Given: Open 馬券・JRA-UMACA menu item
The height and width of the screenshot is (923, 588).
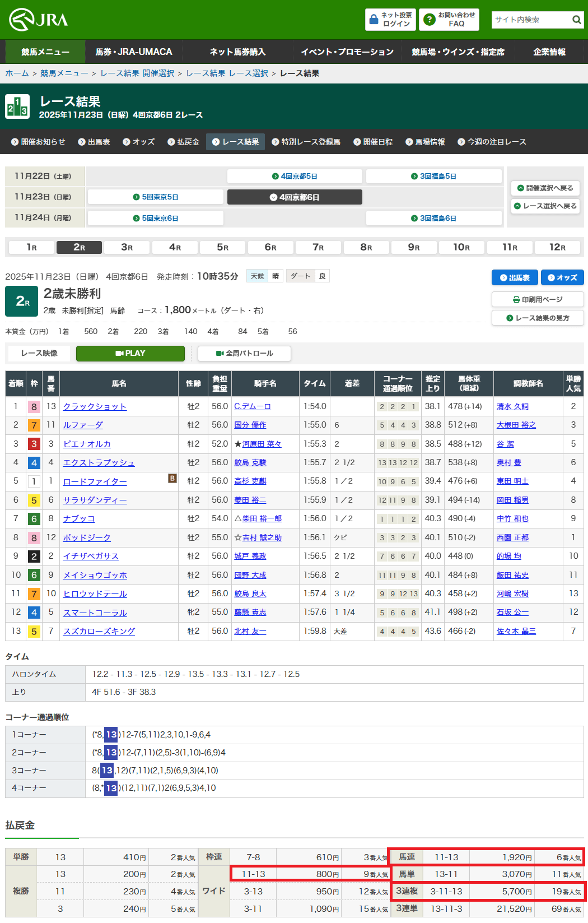Looking at the screenshot, I should [x=134, y=52].
